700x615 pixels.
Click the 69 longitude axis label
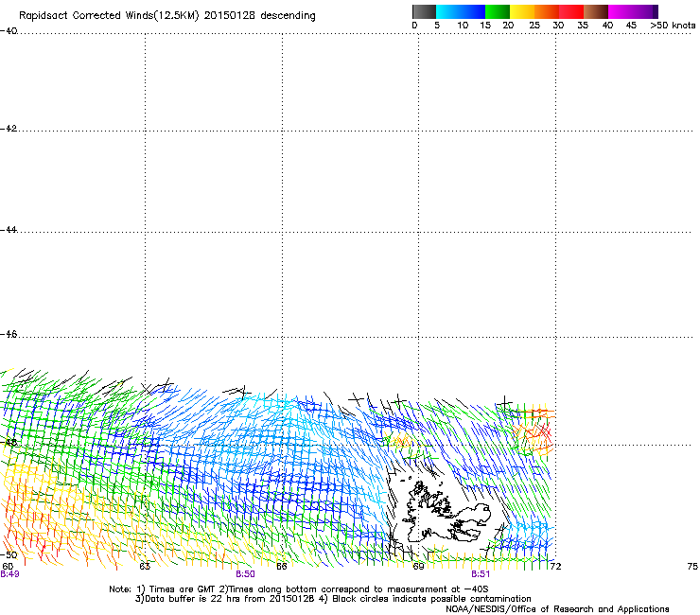point(418,567)
